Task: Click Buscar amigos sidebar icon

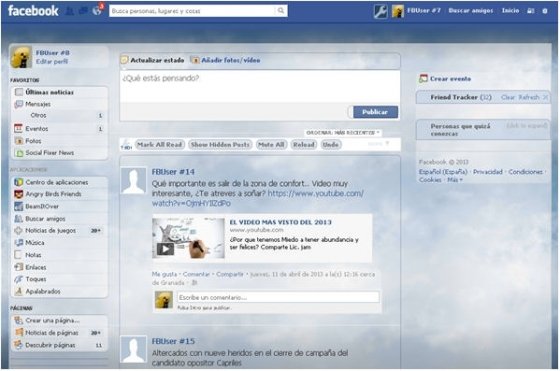Action: point(18,219)
